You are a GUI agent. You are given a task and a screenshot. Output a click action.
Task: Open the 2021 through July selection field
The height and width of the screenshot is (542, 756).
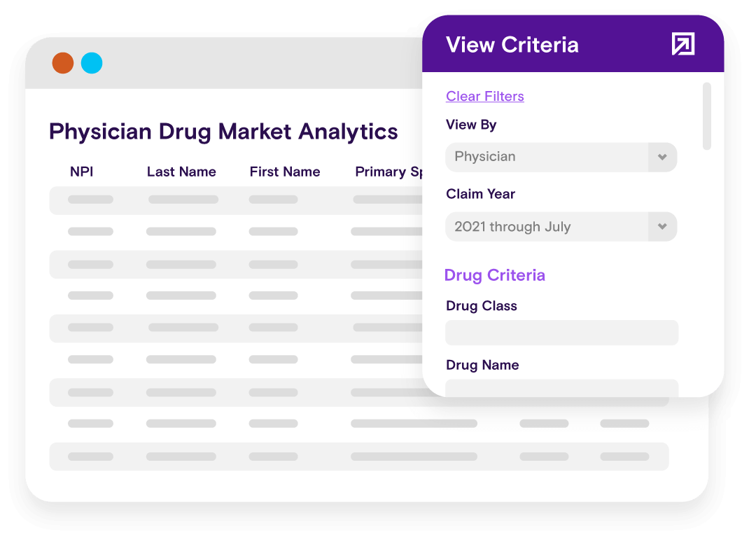[x=547, y=227]
